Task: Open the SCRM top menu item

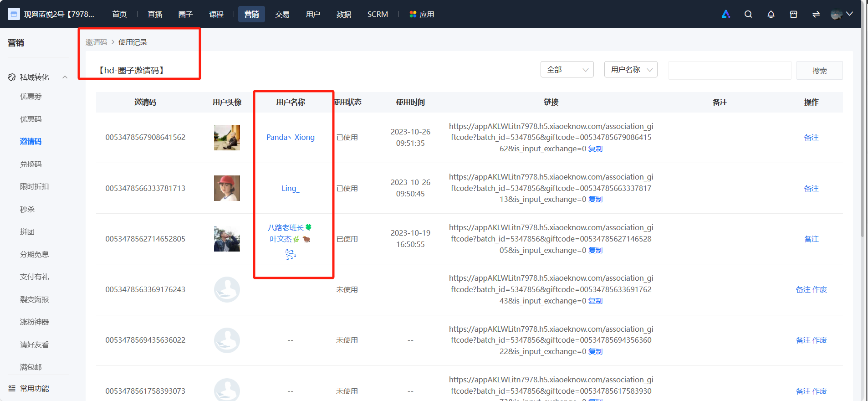Action: coord(378,14)
